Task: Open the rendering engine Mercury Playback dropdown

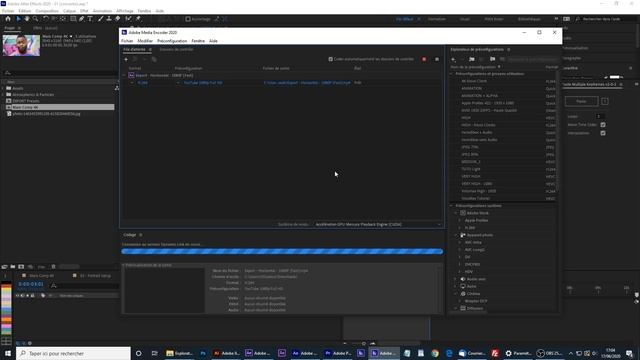Action: tap(378, 224)
